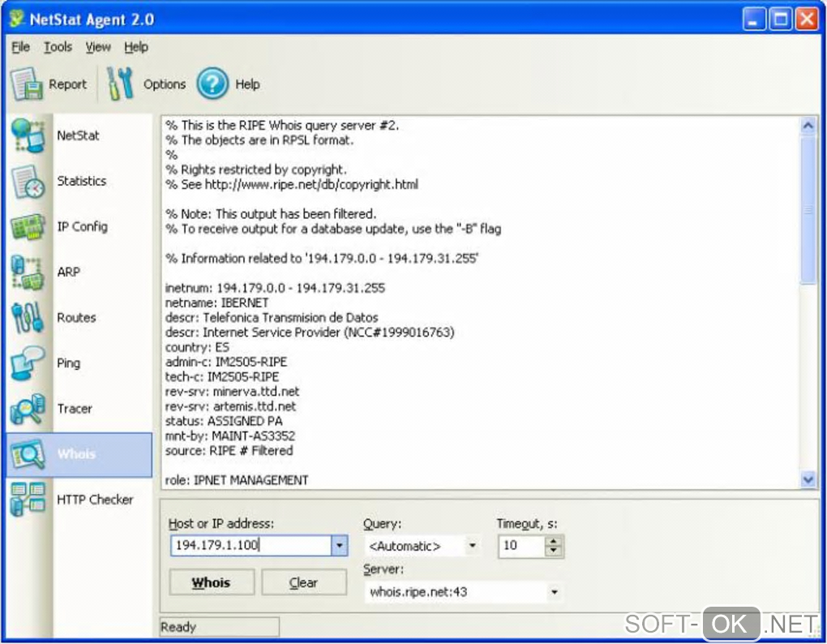The image size is (827, 644).
Task: Open the Routes sidebar icon
Action: [28, 317]
